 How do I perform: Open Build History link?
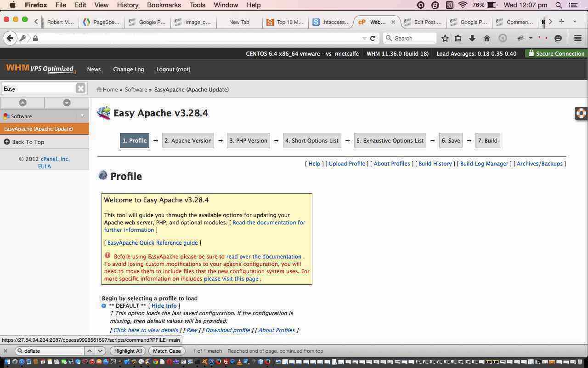point(435,164)
